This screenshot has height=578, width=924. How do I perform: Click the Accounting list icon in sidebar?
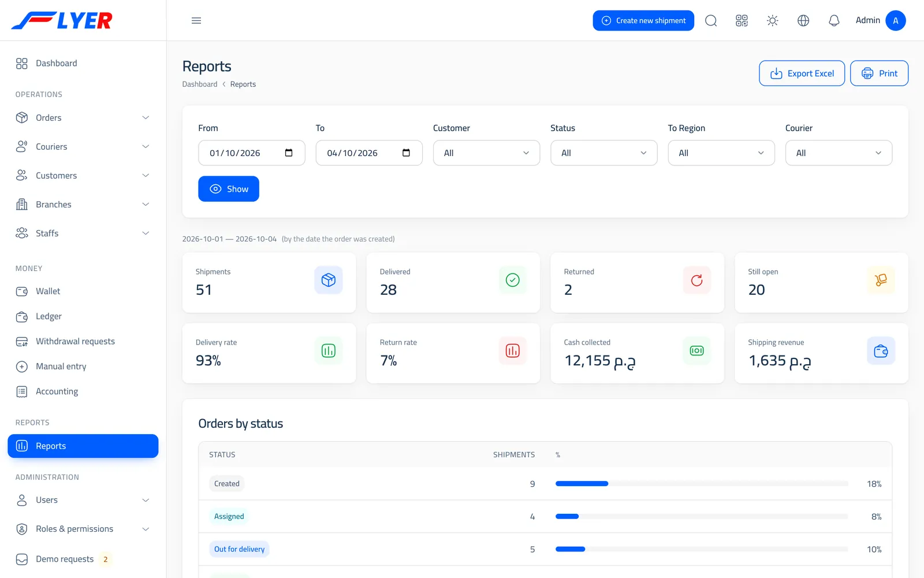(22, 392)
